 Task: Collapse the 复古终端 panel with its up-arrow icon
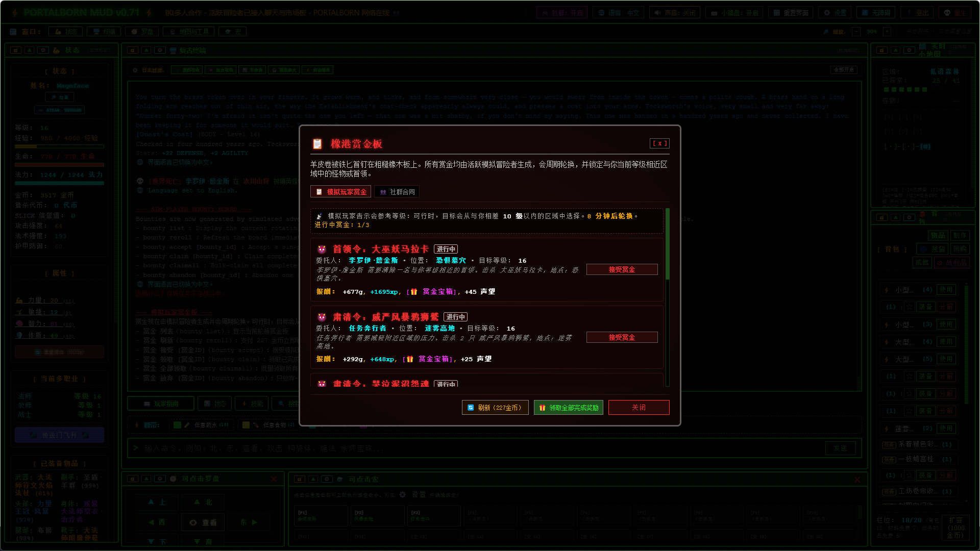point(146,51)
